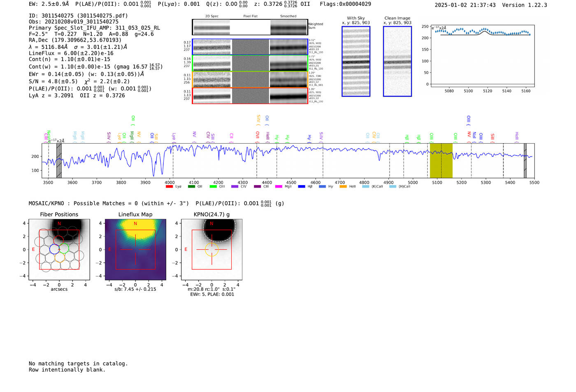Click the emission line fit plot near 5120Å
Image resolution: width=576 pixels, height=392 pixels.
coord(482,56)
